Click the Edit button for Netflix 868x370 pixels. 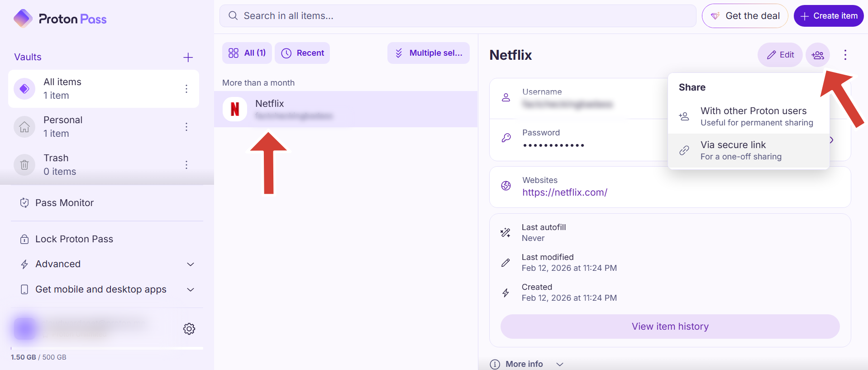pyautogui.click(x=780, y=55)
